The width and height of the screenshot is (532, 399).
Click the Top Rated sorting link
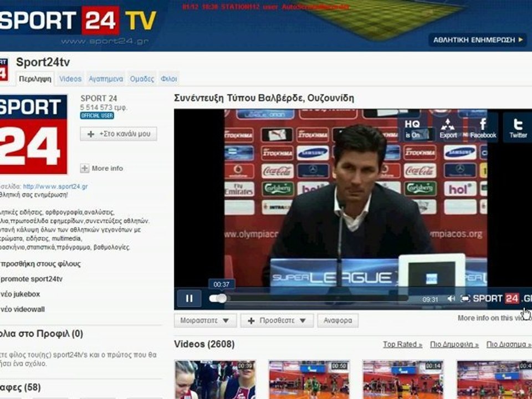click(x=402, y=344)
